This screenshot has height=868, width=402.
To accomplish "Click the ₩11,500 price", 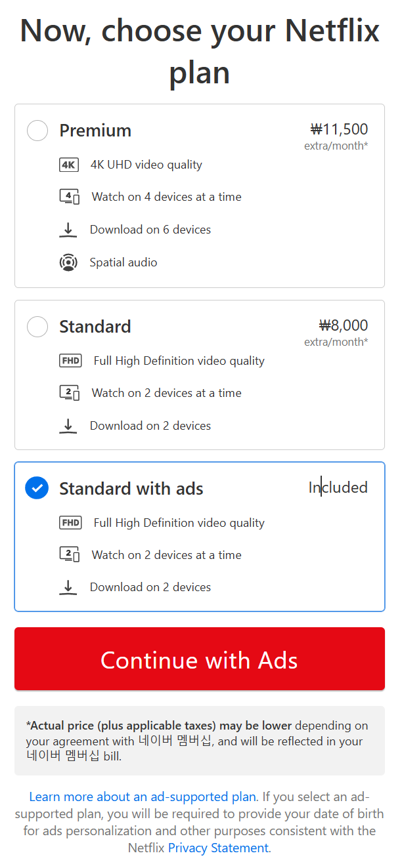I will click(339, 129).
